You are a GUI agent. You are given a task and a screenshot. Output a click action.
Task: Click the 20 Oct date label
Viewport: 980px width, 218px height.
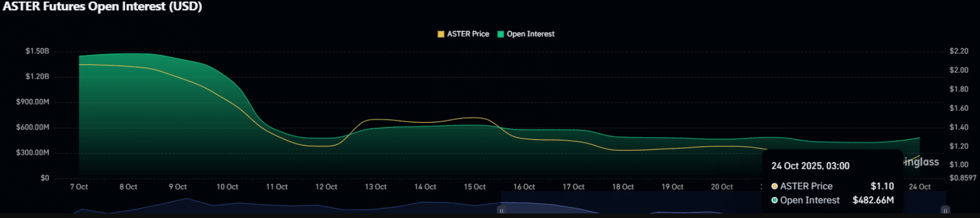click(x=722, y=187)
